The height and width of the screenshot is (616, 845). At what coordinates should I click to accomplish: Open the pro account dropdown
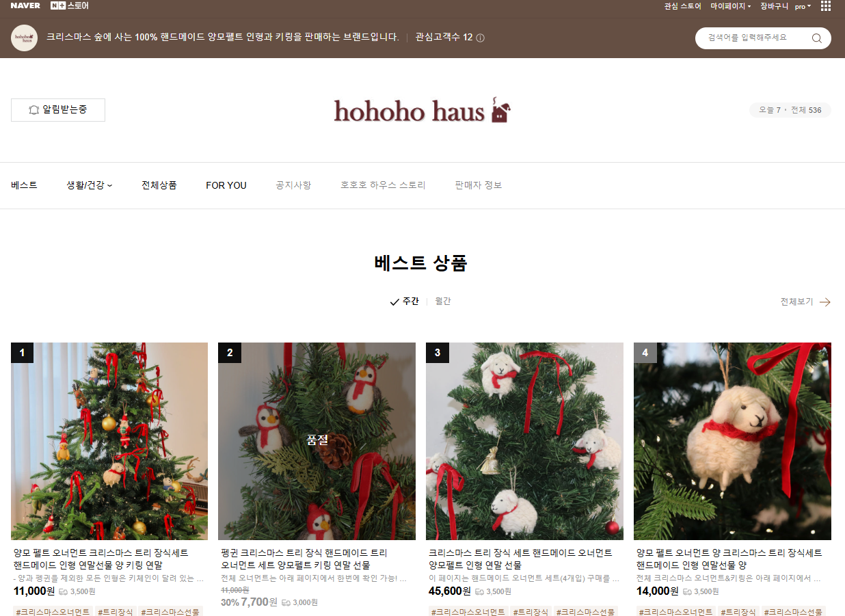(x=803, y=6)
